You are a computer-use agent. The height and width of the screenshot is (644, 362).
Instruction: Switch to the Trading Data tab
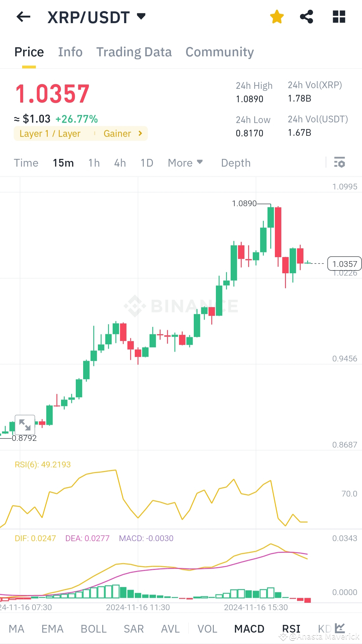(134, 52)
